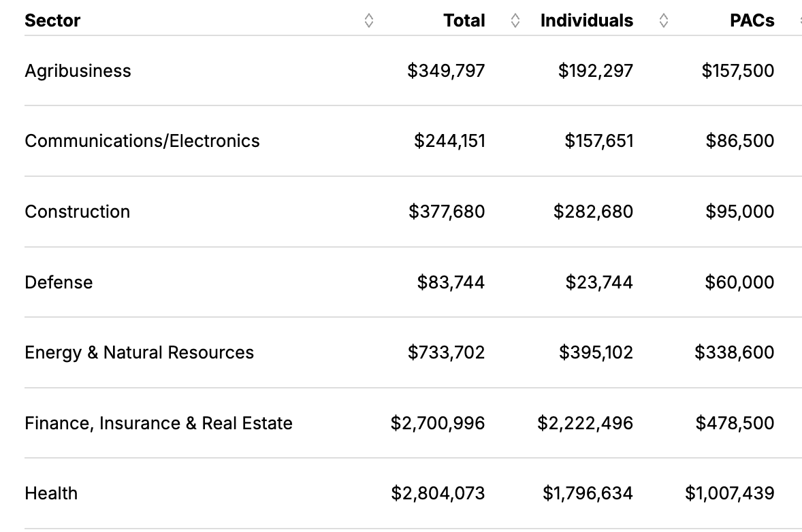Viewport: 802px width, 532px height.
Task: Click the Defense individuals value $23,744
Action: [x=598, y=282]
